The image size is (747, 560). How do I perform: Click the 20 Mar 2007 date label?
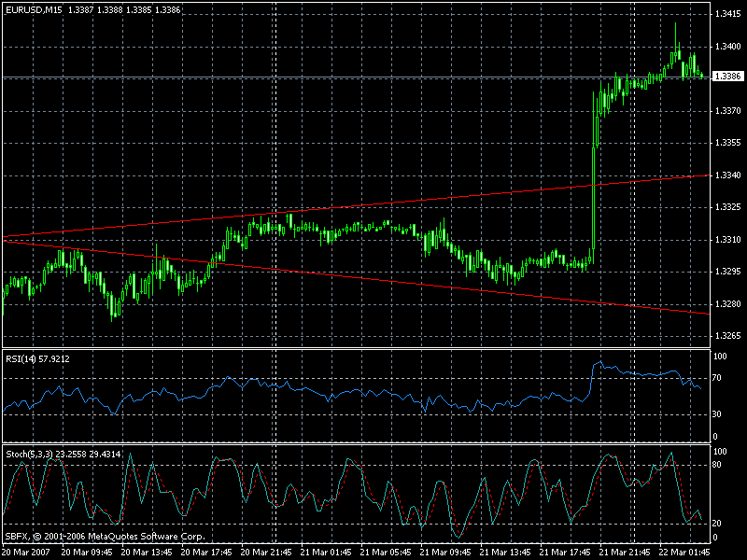[x=28, y=551]
